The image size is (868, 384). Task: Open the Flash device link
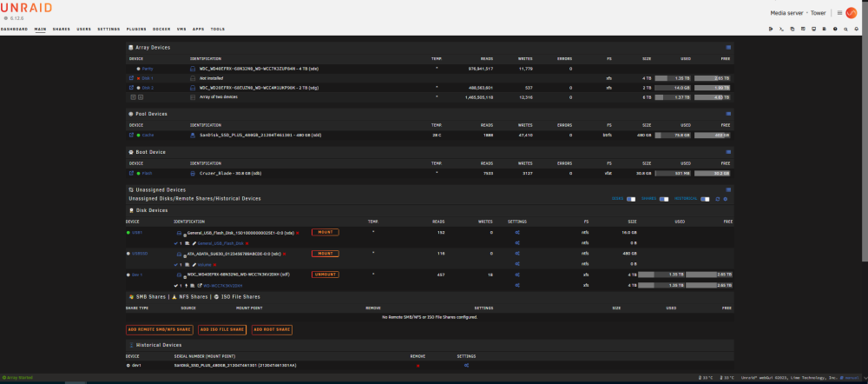[148, 173]
